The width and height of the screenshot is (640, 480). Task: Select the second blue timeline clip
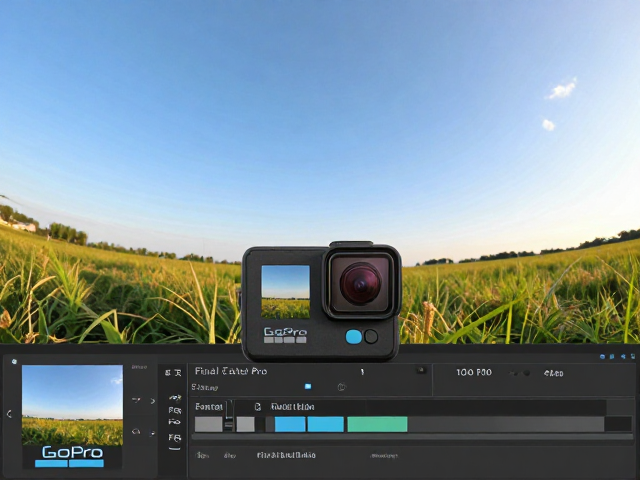(325, 424)
